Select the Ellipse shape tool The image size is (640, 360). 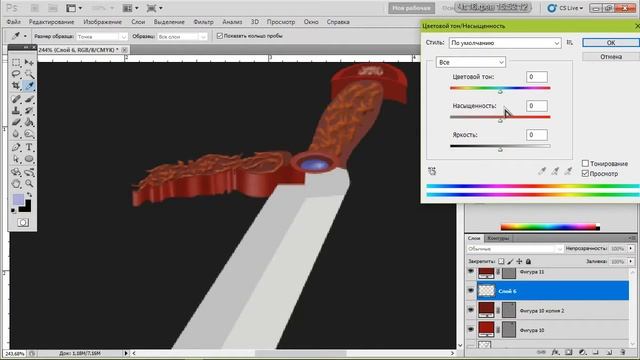point(29,159)
